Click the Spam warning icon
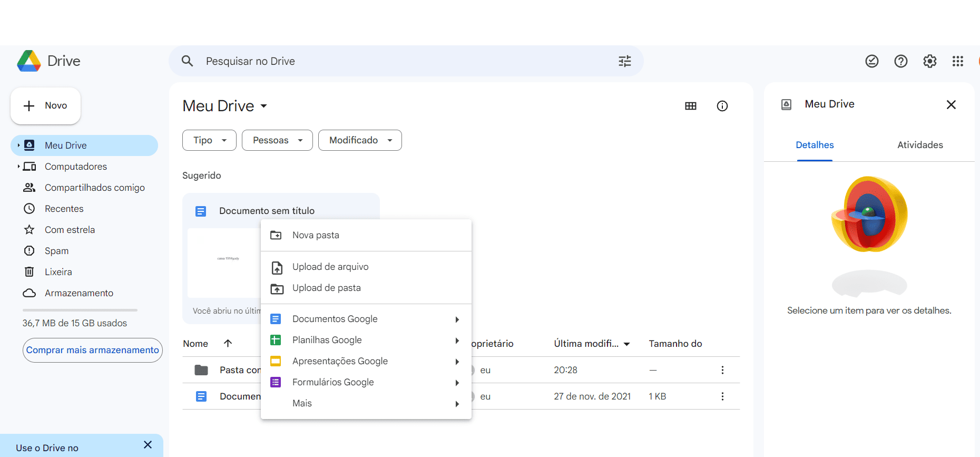The width and height of the screenshot is (980, 457). coord(30,251)
